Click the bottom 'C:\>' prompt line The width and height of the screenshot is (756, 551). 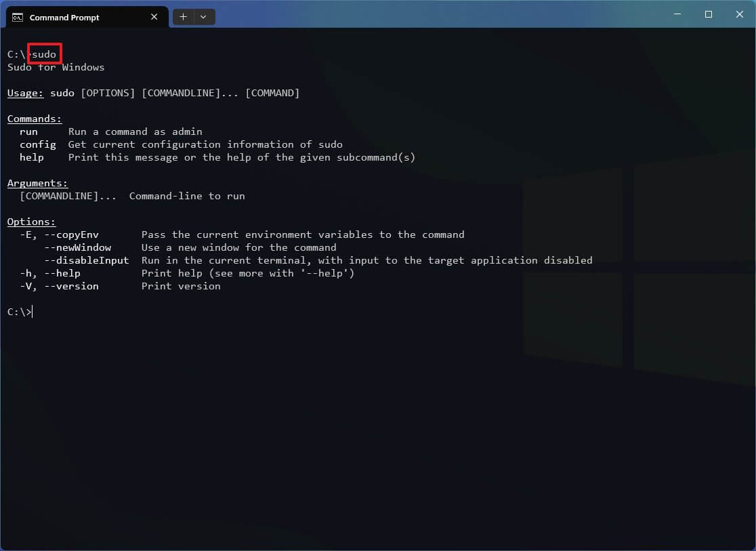coord(19,312)
